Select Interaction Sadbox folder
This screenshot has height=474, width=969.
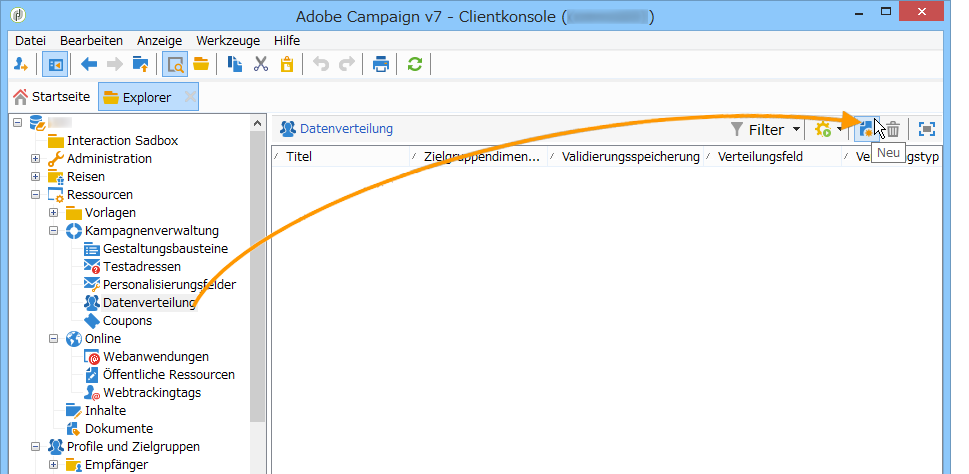click(122, 141)
